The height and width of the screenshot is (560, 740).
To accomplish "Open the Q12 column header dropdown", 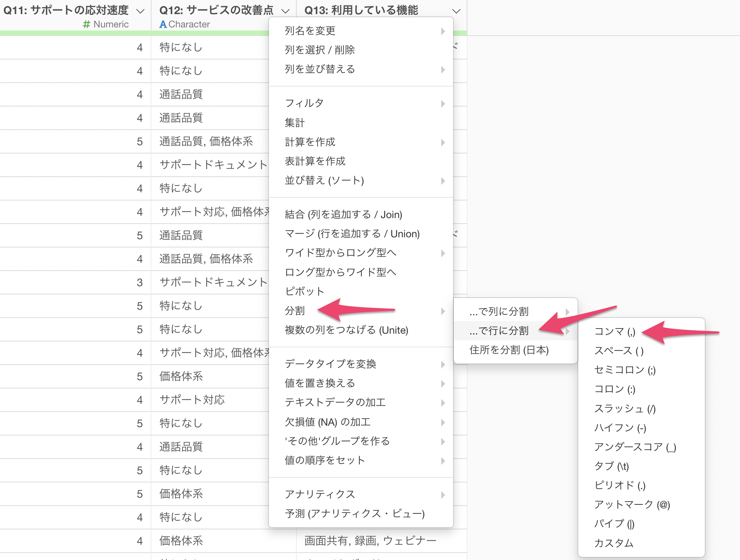I will pyautogui.click(x=285, y=11).
